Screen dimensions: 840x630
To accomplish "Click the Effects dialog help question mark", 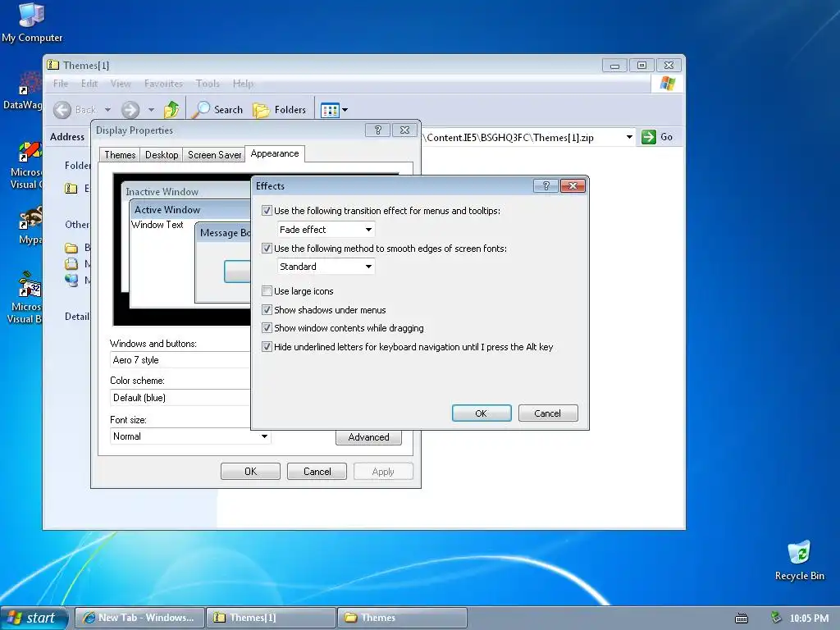I will [546, 186].
